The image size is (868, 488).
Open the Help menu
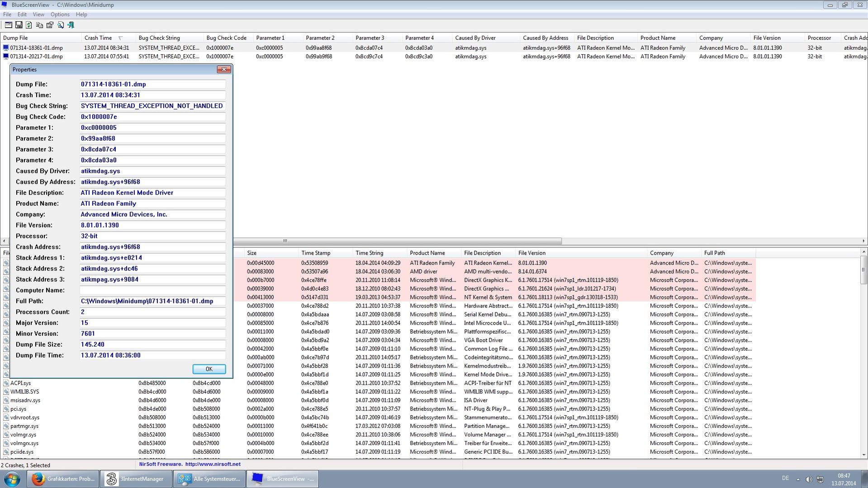point(81,14)
